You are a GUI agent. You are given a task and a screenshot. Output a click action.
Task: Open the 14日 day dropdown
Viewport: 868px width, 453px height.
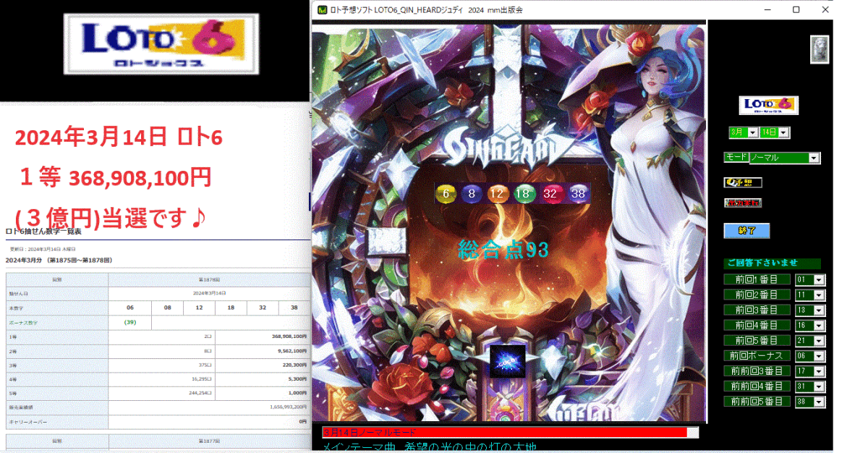pyautogui.click(x=773, y=133)
